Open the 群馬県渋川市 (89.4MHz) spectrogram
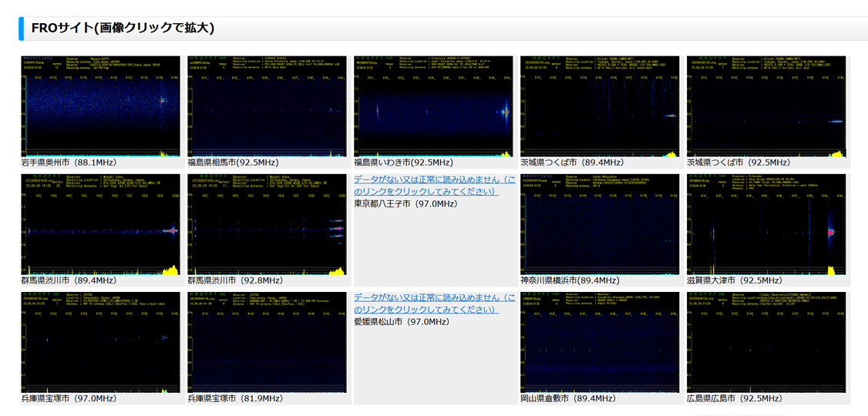This screenshot has height=416, width=868. pos(100,224)
